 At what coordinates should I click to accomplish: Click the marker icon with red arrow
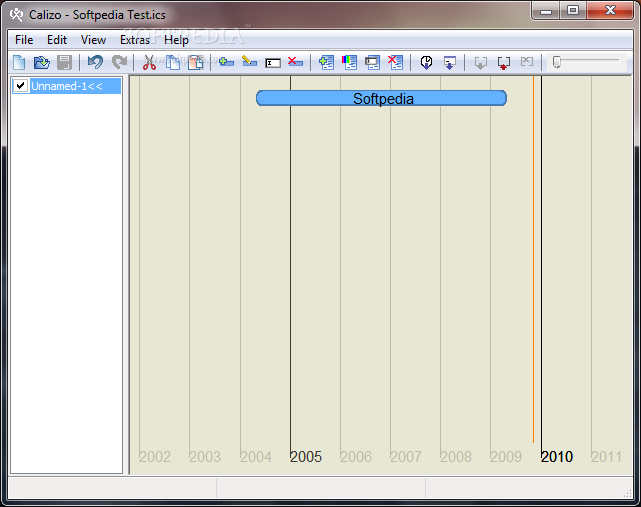[x=504, y=63]
